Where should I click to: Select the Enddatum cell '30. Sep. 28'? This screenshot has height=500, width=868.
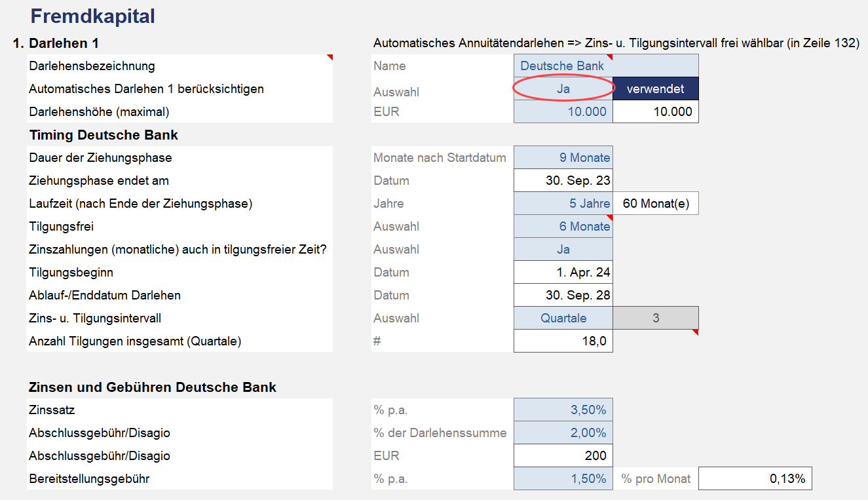[x=563, y=295]
